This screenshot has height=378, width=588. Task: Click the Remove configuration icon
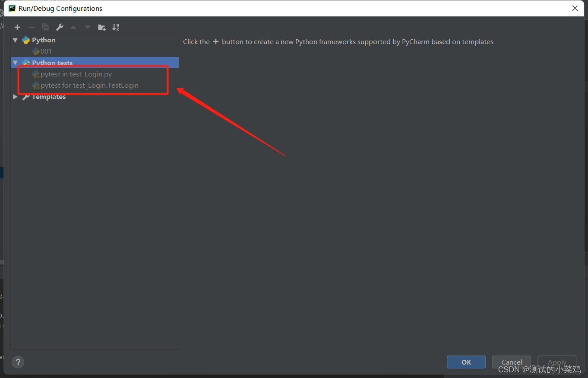coord(31,27)
